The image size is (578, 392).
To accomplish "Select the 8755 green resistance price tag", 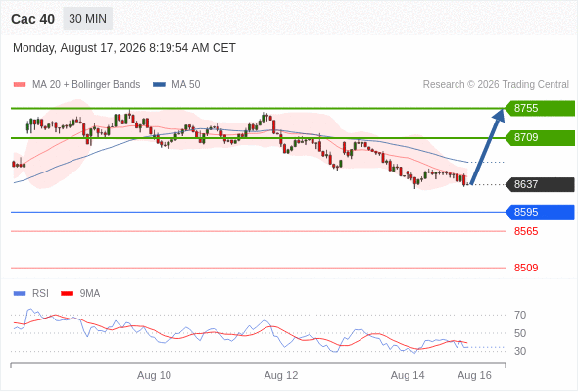I will coord(540,108).
